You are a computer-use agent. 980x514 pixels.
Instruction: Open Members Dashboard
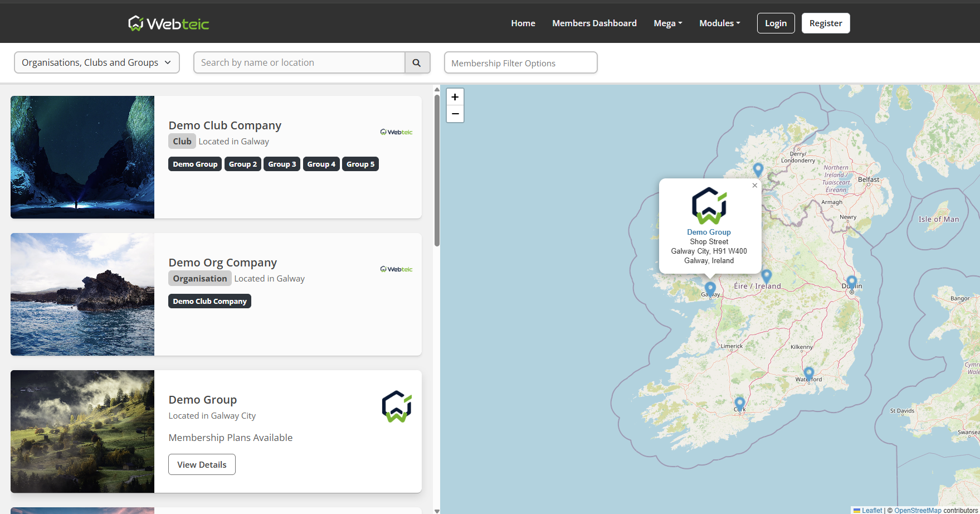coord(594,23)
